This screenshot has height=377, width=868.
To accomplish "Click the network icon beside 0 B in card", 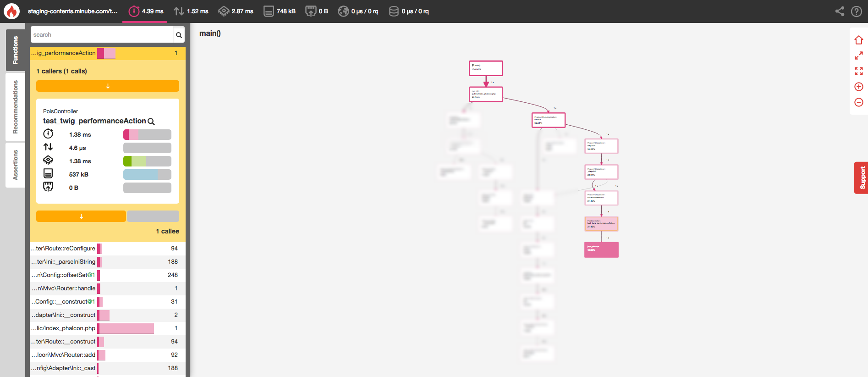I will [x=48, y=187].
